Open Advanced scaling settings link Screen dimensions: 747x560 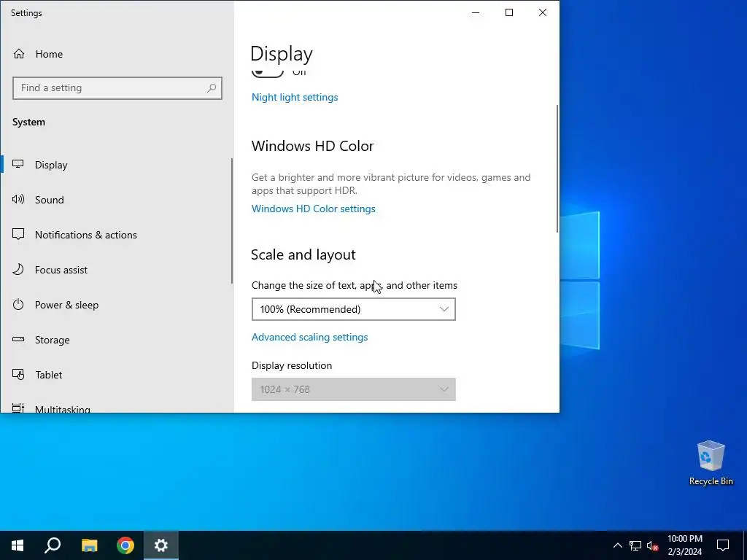[309, 337]
